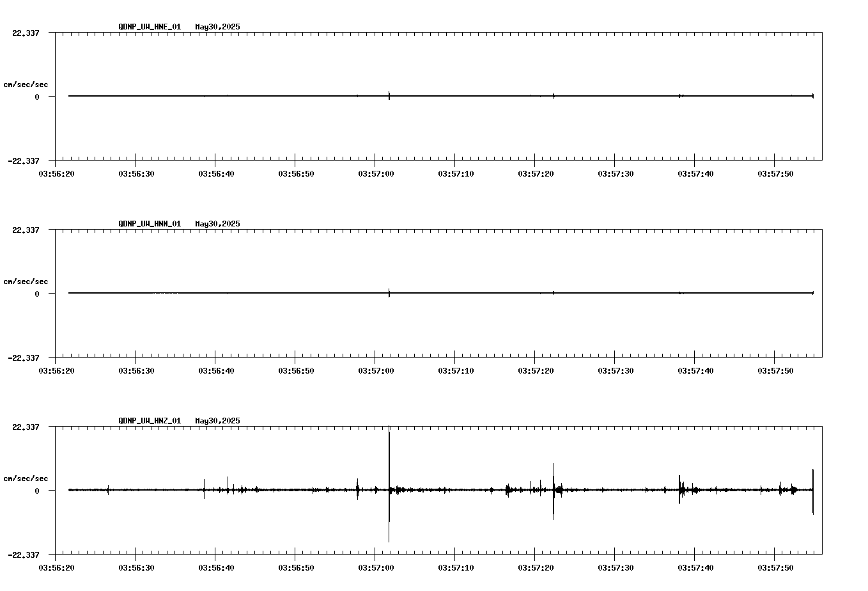The image size is (868, 591).
Task: Click the 22.337 amplitude label on top plot
Action: [x=26, y=32]
